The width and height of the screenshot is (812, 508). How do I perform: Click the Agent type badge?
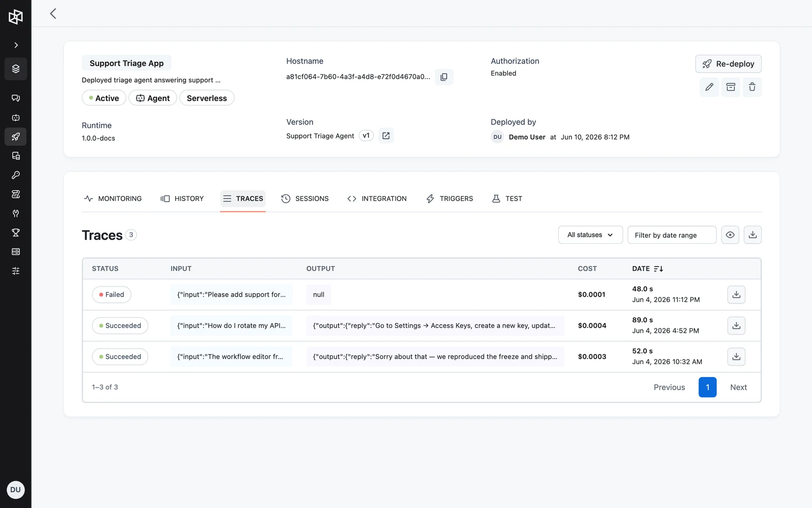tap(153, 98)
